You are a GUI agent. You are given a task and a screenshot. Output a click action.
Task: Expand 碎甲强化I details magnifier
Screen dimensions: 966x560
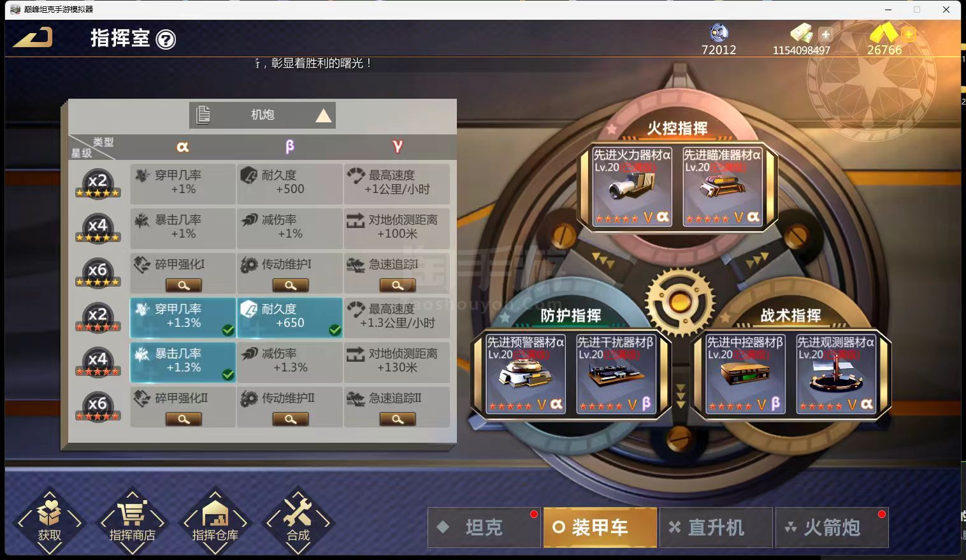pos(184,285)
